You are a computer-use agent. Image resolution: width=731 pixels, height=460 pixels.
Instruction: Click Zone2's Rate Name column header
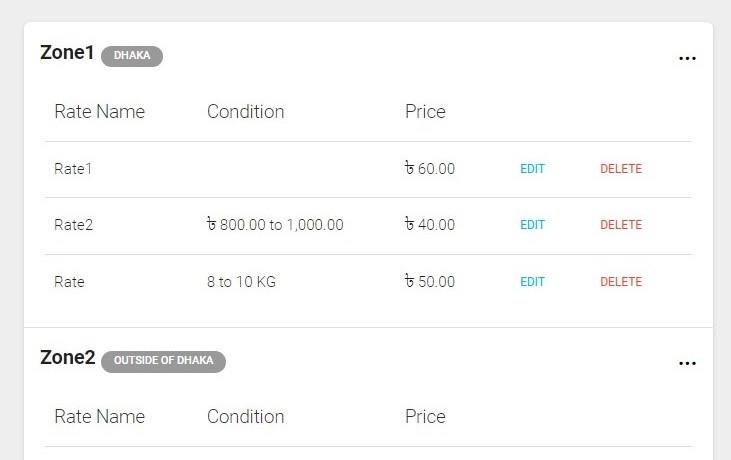[x=99, y=417]
